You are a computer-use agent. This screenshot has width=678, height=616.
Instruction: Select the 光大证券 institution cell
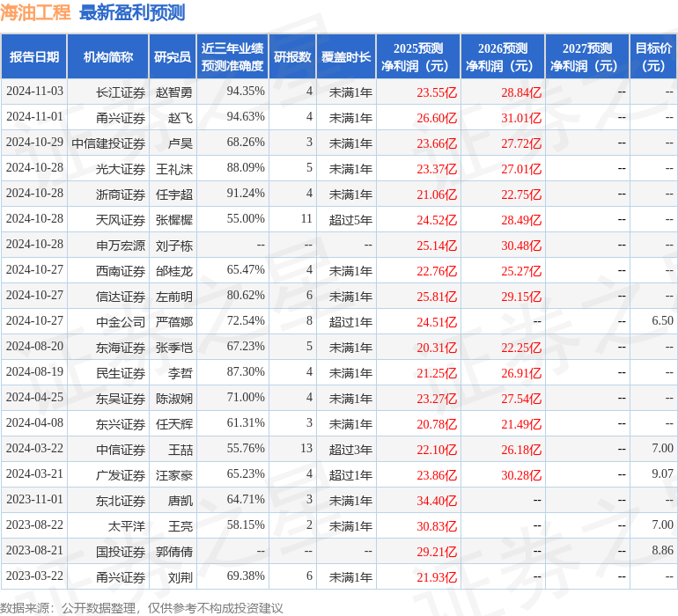tap(121, 169)
